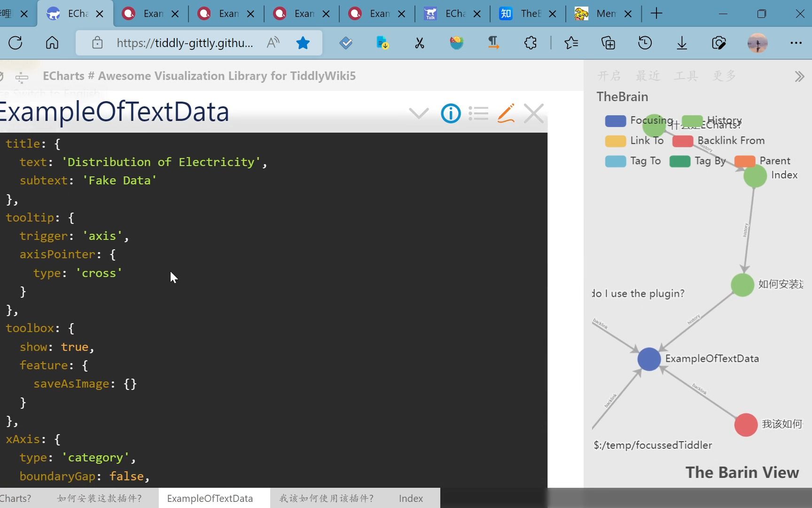This screenshot has height=508, width=812.
Task: Open a new browser tab
Action: tap(656, 14)
